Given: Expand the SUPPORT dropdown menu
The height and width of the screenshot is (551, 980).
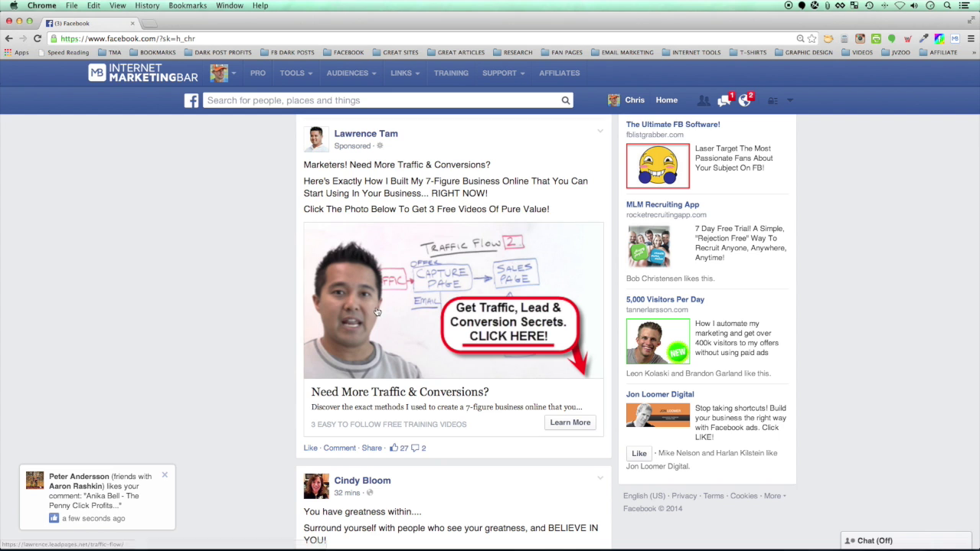Looking at the screenshot, I should pyautogui.click(x=503, y=73).
